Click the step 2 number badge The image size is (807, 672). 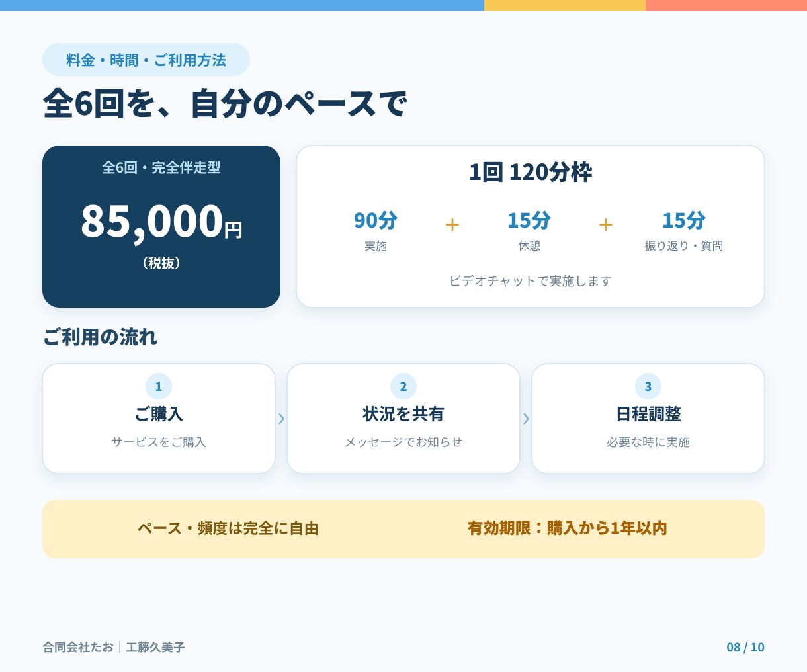click(x=403, y=387)
